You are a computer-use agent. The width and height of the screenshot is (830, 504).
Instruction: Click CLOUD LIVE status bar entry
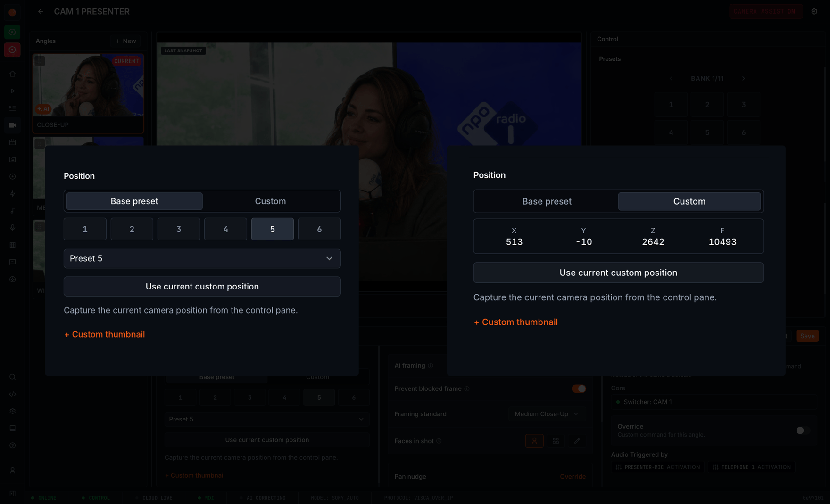coord(154,498)
